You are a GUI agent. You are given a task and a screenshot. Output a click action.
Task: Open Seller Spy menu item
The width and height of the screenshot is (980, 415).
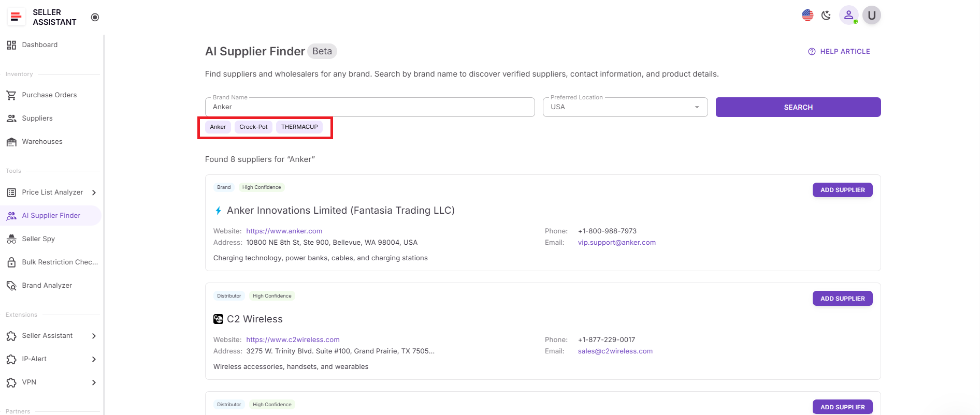(51, 239)
